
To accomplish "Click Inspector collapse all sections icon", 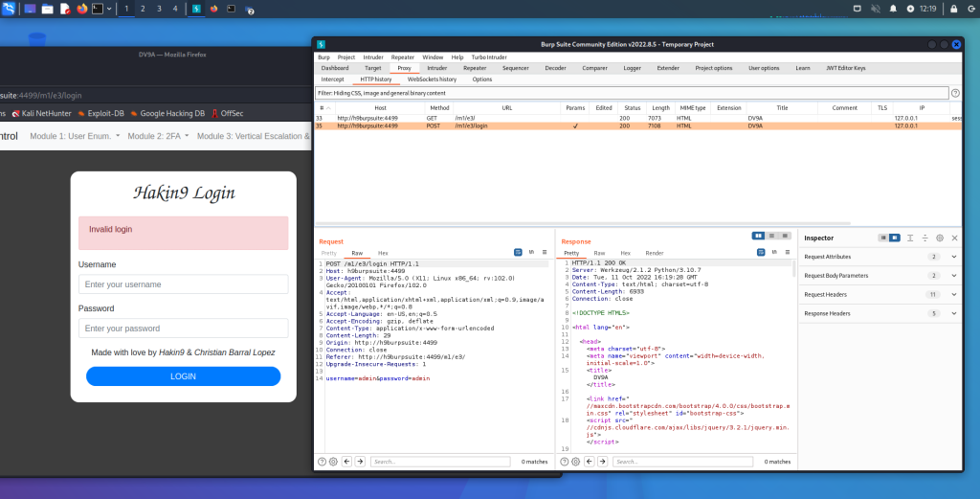I will coord(925,238).
